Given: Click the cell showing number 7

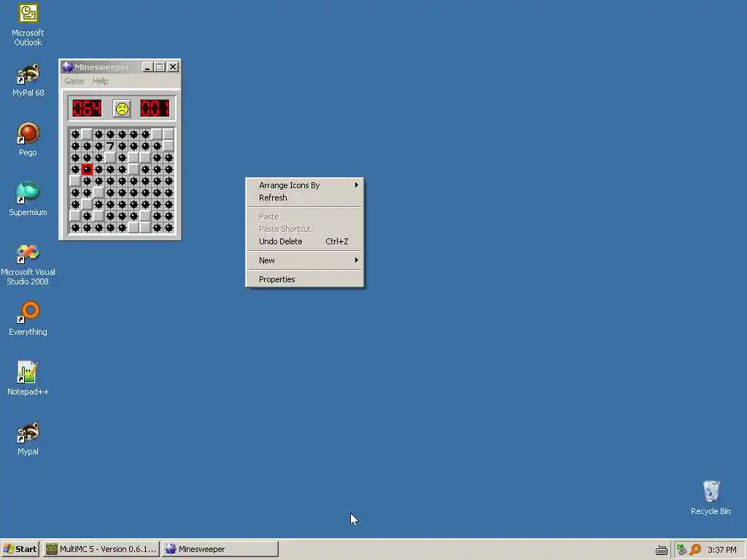Looking at the screenshot, I should [x=110, y=146].
